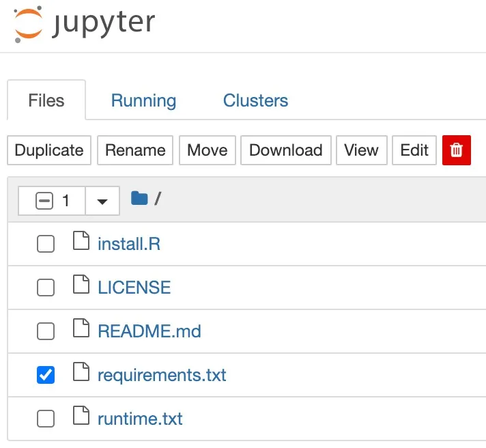Click the root folder icon in breadcrumb
The image size is (486, 448).
139,199
